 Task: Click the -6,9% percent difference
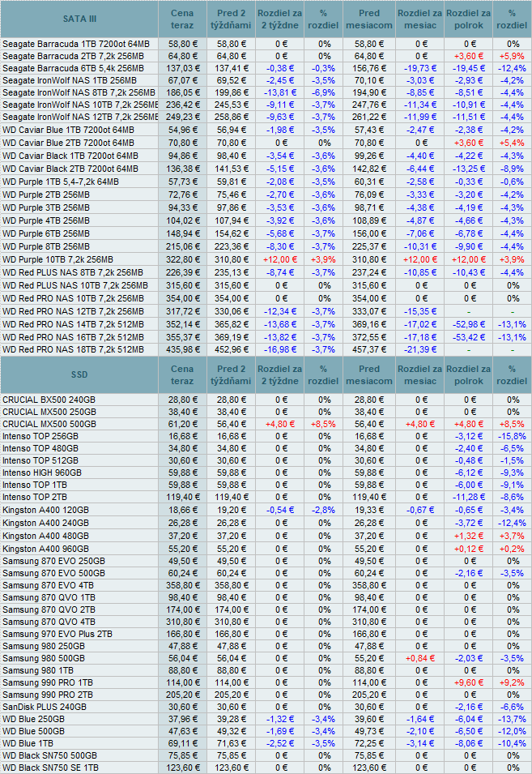pos(323,92)
